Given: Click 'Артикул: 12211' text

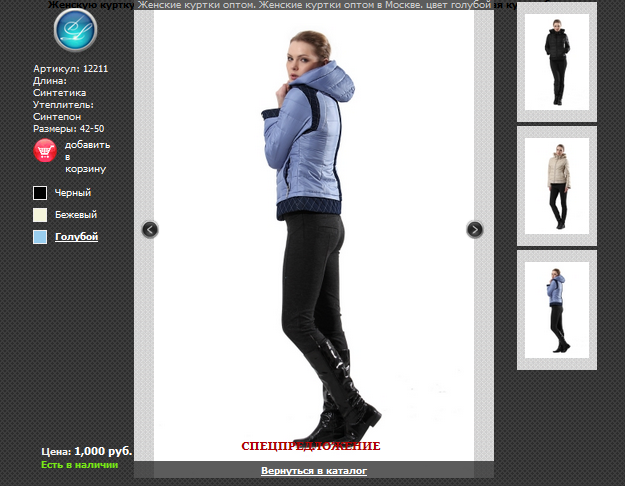Looking at the screenshot, I should (71, 69).
